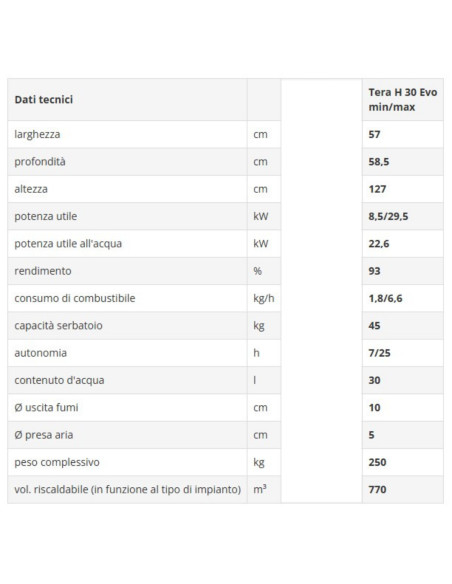The image size is (452, 584).
Task: Click 'potenza utile all'acqua' label
Action: coord(68,244)
